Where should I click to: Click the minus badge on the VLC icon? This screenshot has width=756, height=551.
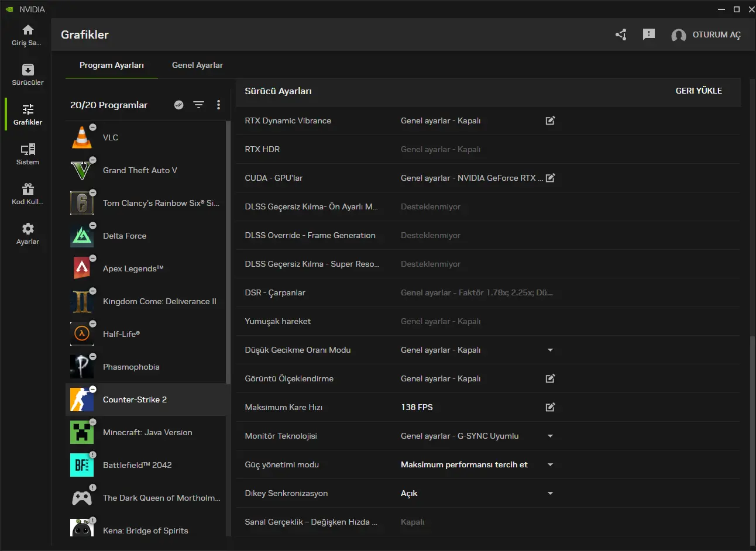pyautogui.click(x=92, y=127)
